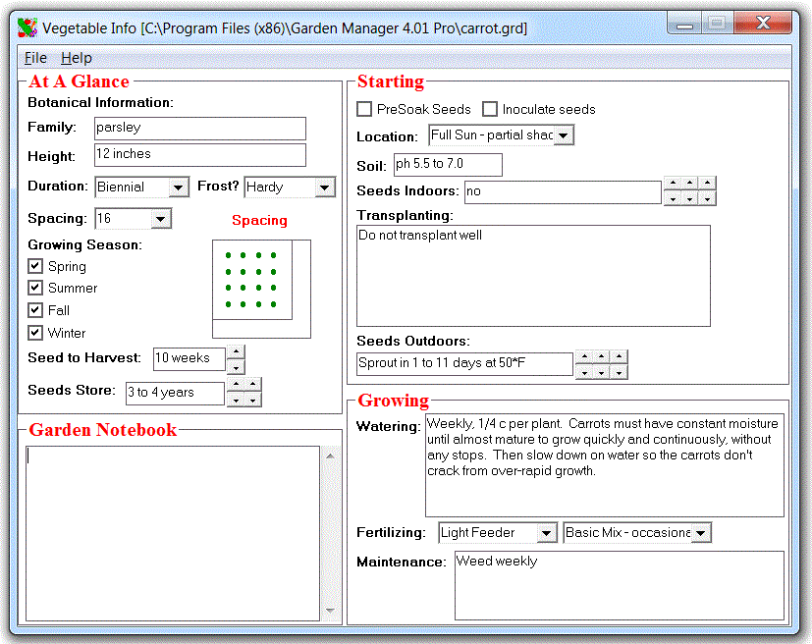Click the last down arrow beside Seeds Indoors
The height and width of the screenshot is (644, 812).
tap(707, 198)
